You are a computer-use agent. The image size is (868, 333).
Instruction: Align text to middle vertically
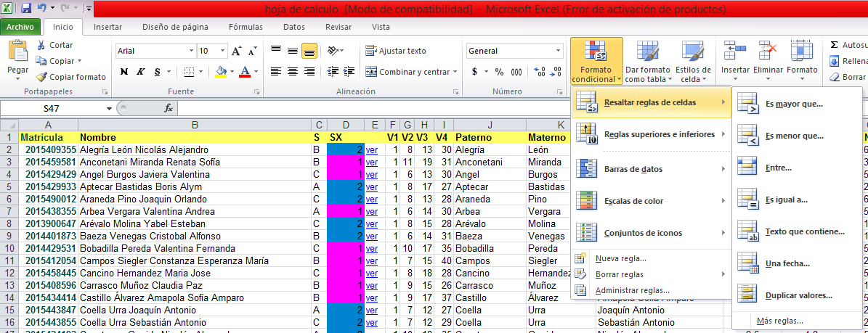293,51
